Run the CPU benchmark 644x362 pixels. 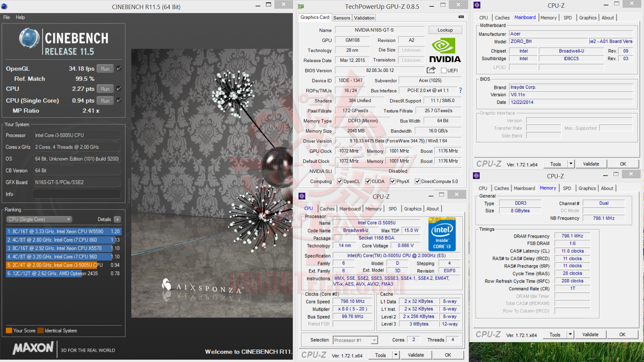click(105, 89)
